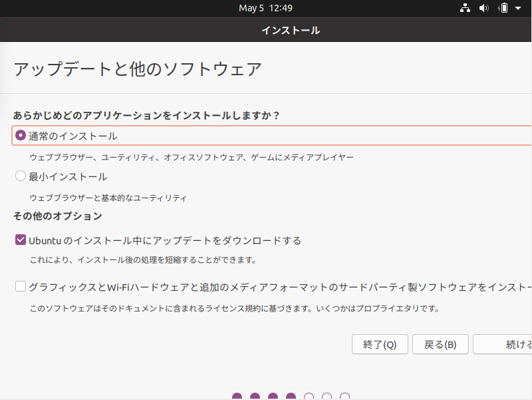532x400 pixels.
Task: Click the second progress dot
Action: [x=255, y=396]
